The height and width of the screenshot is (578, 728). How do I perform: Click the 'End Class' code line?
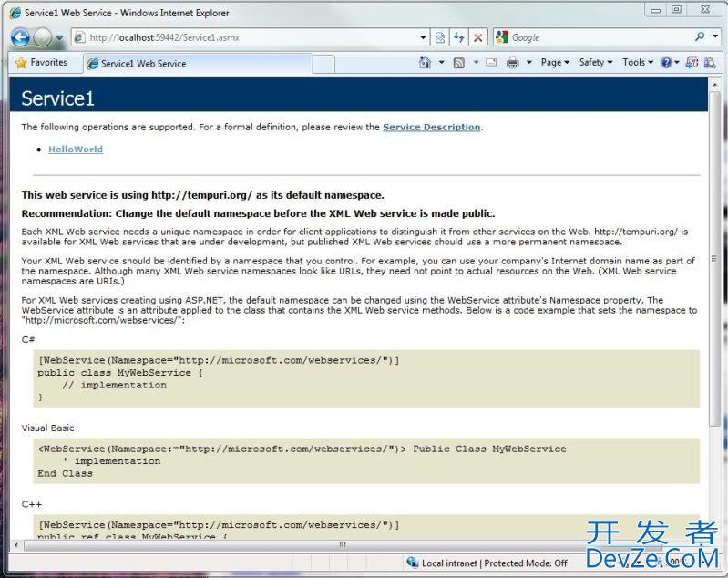(x=65, y=473)
